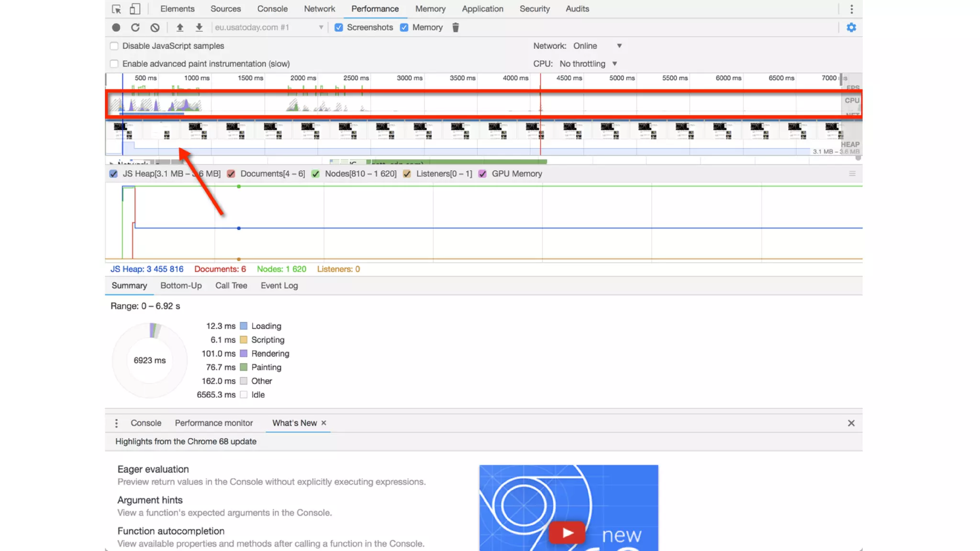The image size is (980, 551).
Task: Click the inspect element cursor icon
Action: coord(116,9)
